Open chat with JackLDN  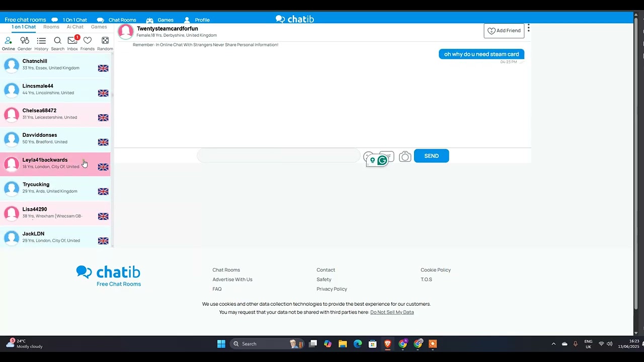point(55,237)
